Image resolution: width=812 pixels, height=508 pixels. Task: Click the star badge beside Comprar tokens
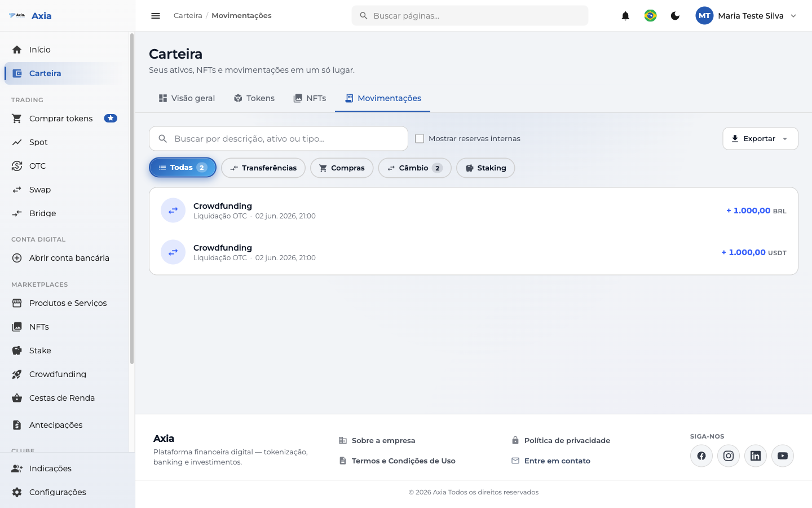pyautogui.click(x=111, y=119)
